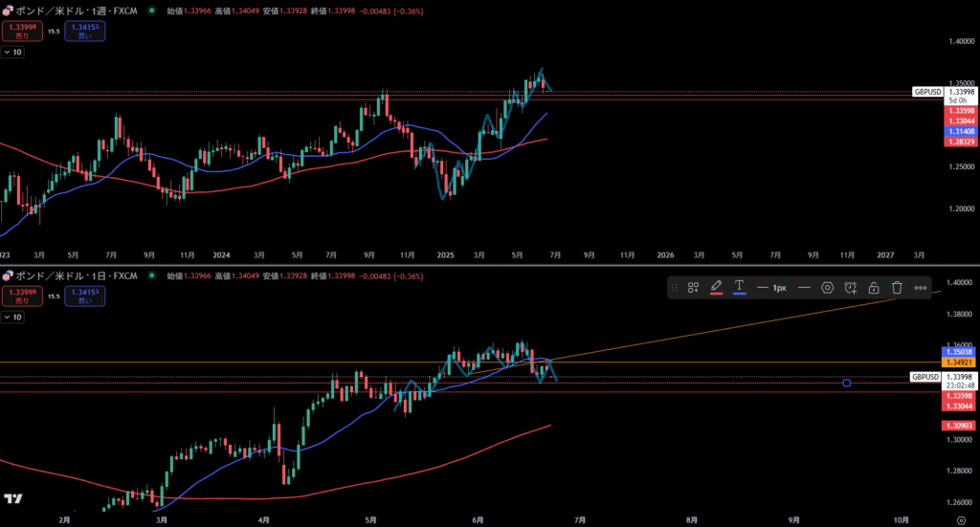Click GBP/USD flag icon on weekly chart
Viewport: 980px width, 527px height.
(8, 11)
